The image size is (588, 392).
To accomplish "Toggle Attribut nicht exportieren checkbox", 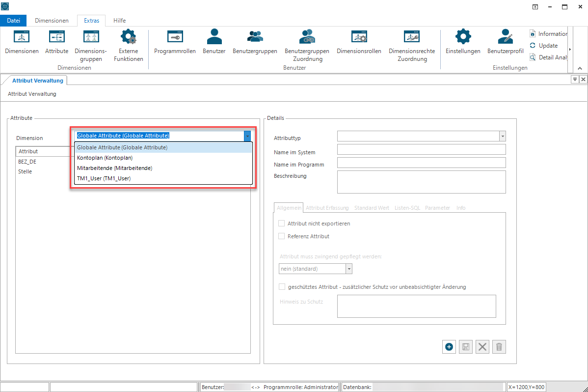I will (x=282, y=224).
